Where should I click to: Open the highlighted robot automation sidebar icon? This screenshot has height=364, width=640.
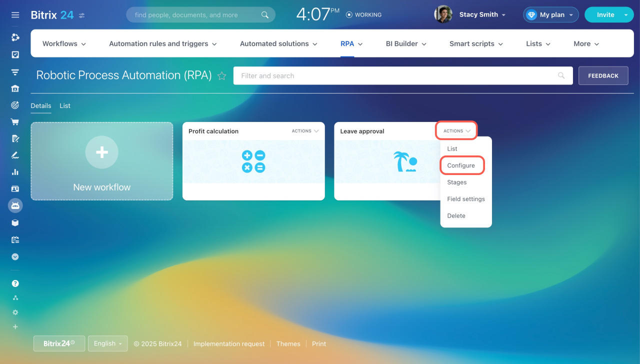tap(15, 205)
